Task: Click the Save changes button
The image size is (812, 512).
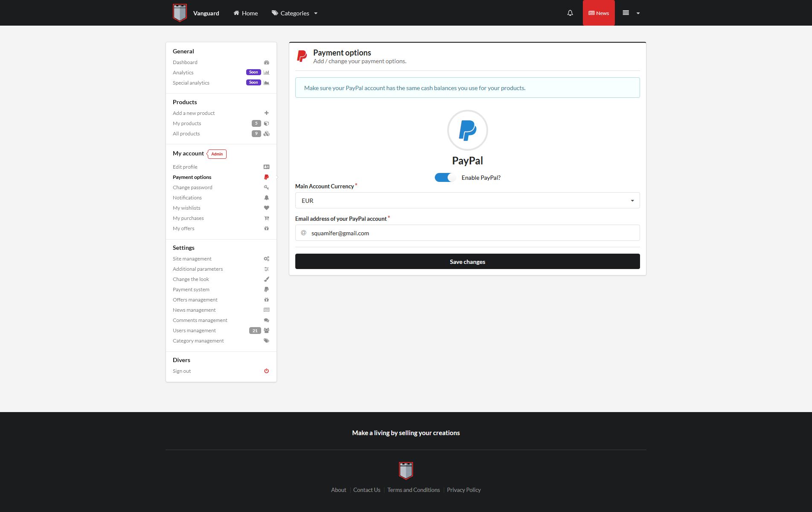Action: coord(467,261)
